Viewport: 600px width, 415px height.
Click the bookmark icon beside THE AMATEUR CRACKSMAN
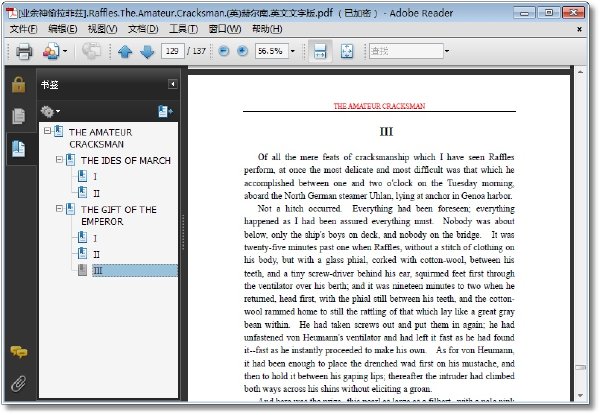click(x=59, y=131)
